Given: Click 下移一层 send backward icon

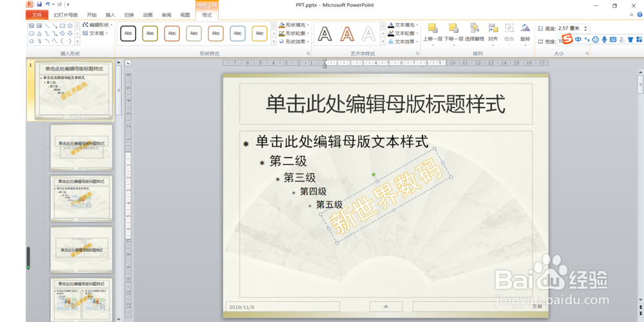Looking at the screenshot, I should [453, 28].
